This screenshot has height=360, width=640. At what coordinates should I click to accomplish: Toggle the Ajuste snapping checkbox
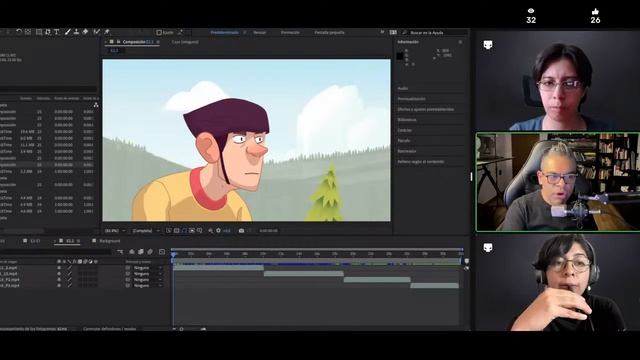pyautogui.click(x=159, y=32)
